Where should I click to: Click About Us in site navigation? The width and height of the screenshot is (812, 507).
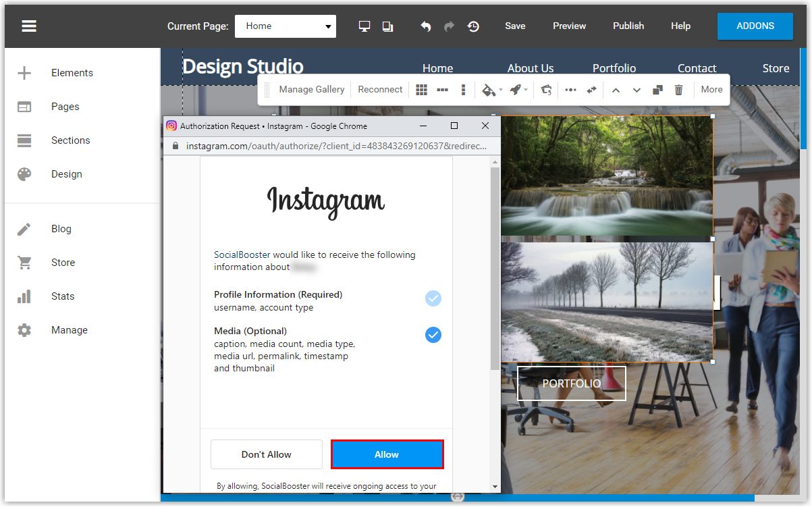(x=531, y=68)
